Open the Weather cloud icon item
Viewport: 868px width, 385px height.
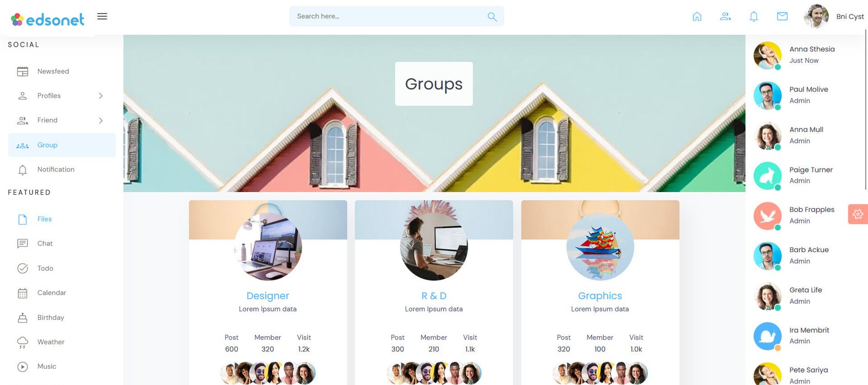[x=23, y=342]
